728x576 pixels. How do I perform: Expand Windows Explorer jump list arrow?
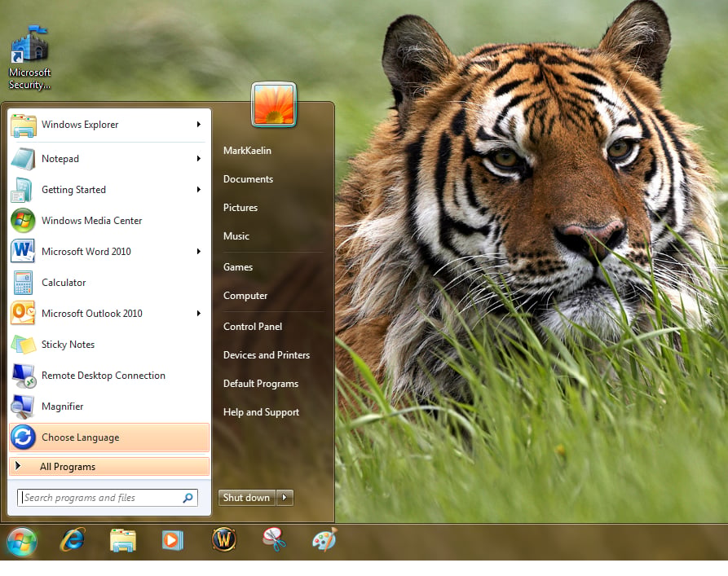[199, 125]
